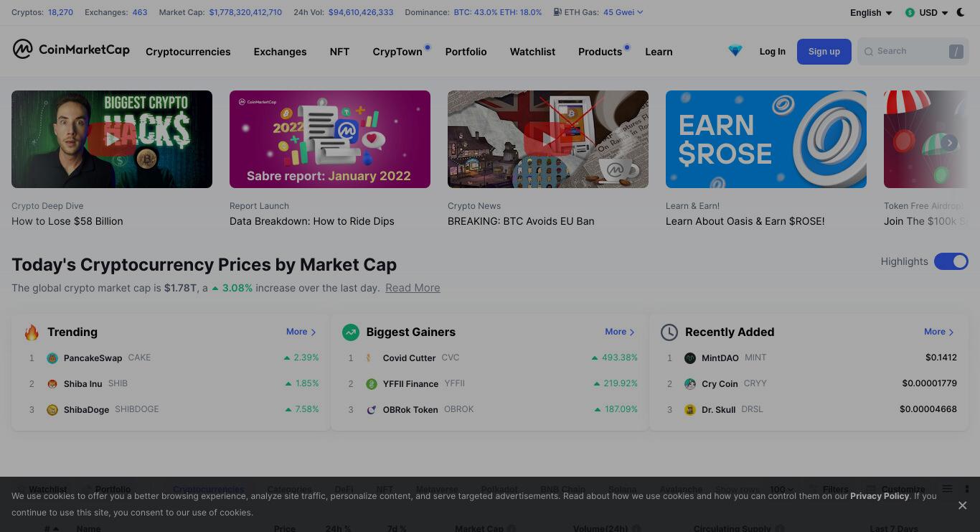Open Shiba Inu in Trending
The height and width of the screenshot is (532, 980).
[83, 384]
